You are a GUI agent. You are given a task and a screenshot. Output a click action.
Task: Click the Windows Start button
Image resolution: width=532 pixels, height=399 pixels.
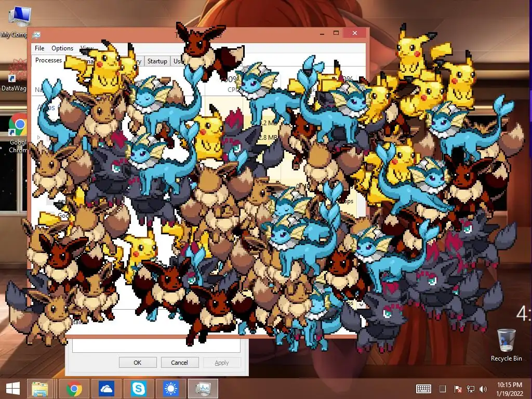point(13,389)
